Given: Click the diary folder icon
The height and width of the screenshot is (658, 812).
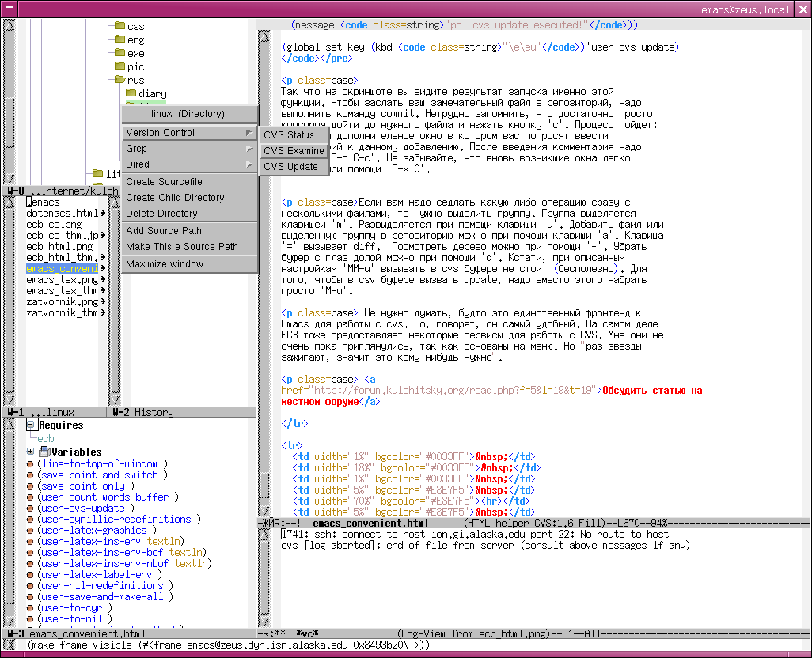Looking at the screenshot, I should pos(131,93).
